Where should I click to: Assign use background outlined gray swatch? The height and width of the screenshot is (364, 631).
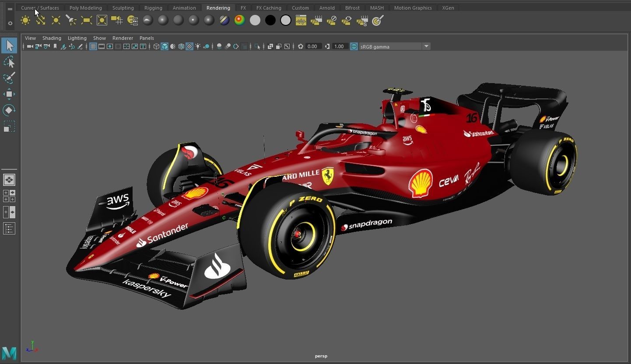click(x=286, y=21)
